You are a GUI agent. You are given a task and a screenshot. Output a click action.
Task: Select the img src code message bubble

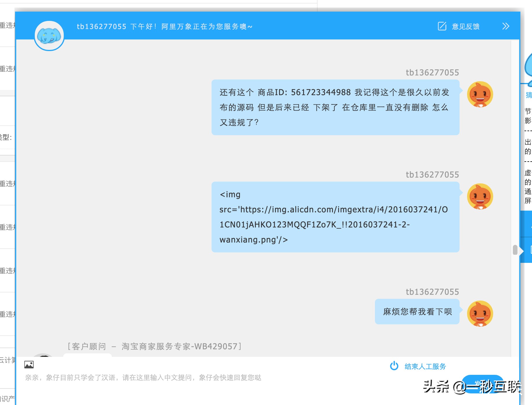(x=335, y=217)
